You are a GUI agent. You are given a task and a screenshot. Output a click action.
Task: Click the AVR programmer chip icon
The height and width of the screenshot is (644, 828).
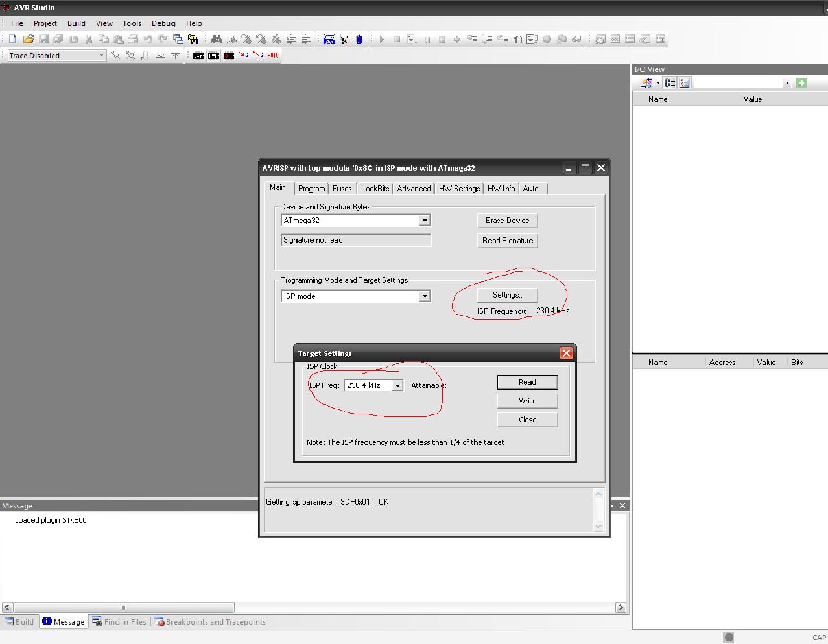point(213,56)
